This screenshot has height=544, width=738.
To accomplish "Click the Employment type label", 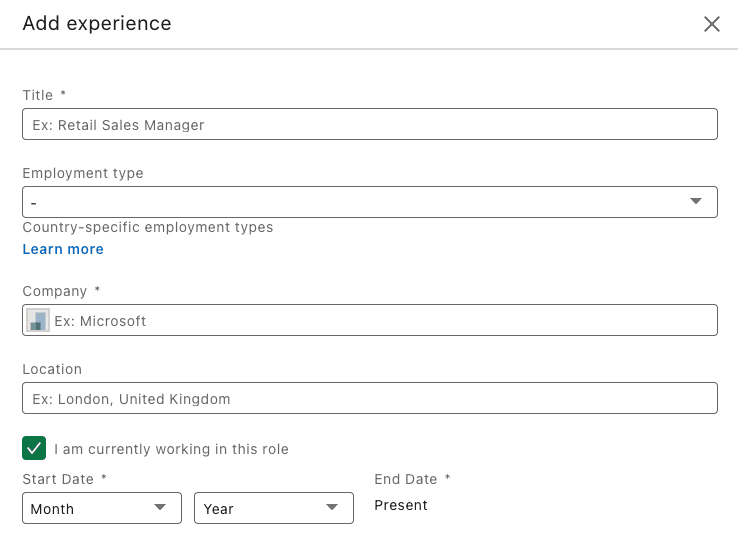I will pos(83,173).
